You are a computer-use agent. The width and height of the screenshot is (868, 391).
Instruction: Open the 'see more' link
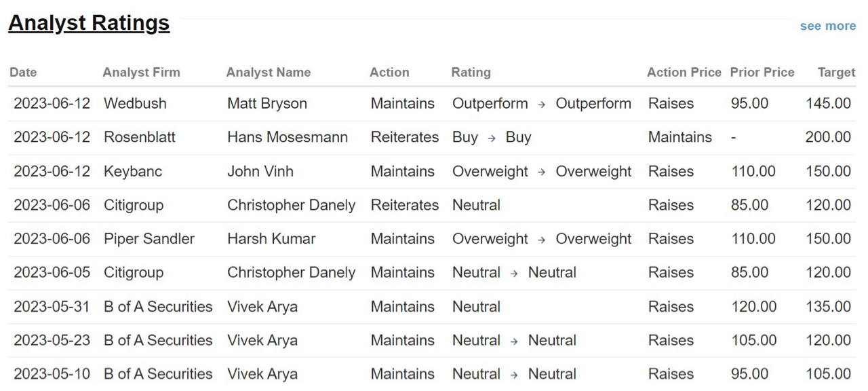coord(828,26)
